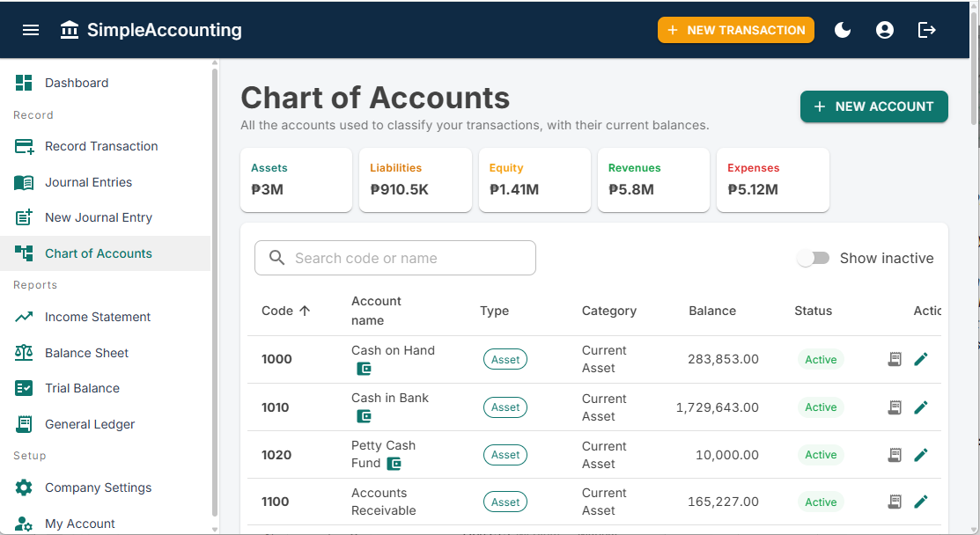The width and height of the screenshot is (980, 535).
Task: Open the Balance Sheet report
Action: tap(106, 353)
